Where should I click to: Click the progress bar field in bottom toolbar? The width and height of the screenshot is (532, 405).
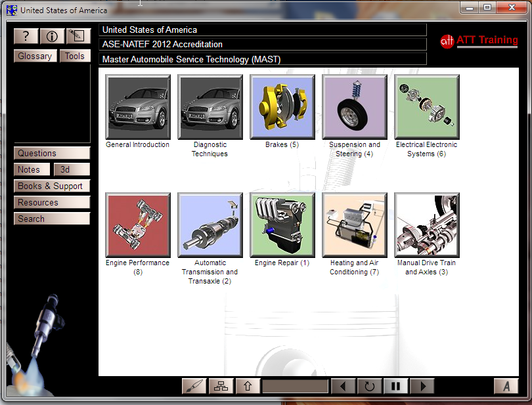click(295, 386)
